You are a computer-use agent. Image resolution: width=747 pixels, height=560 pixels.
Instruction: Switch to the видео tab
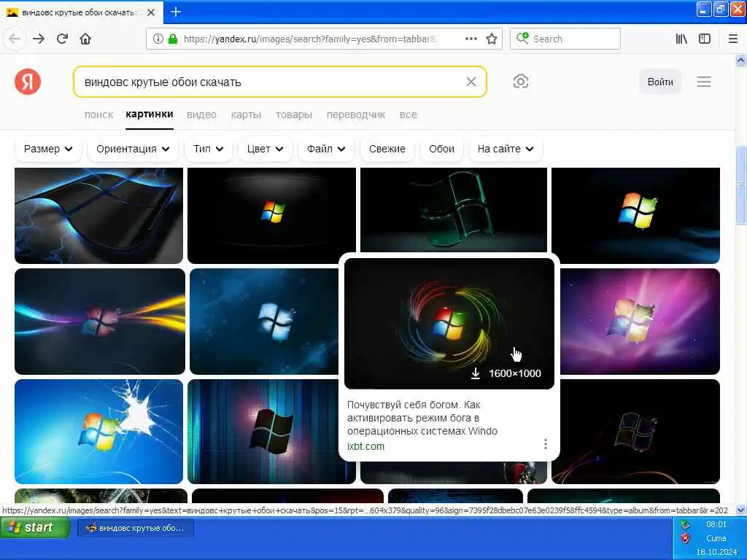click(201, 114)
